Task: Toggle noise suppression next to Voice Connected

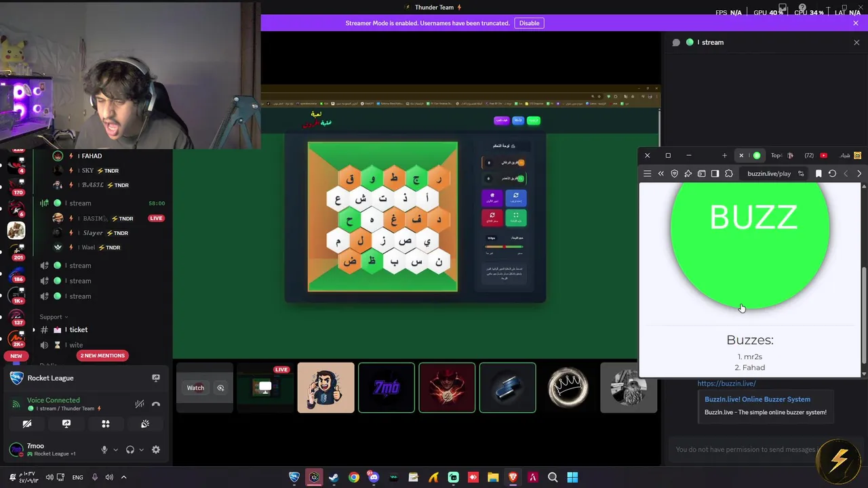Action: tap(140, 404)
